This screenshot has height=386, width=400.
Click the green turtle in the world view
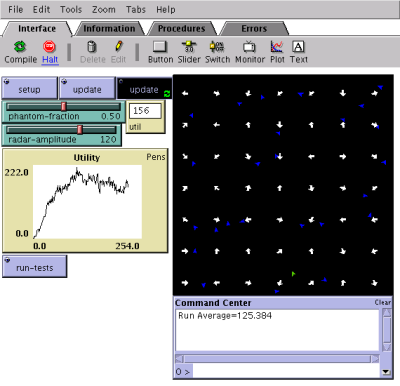pos(293,274)
